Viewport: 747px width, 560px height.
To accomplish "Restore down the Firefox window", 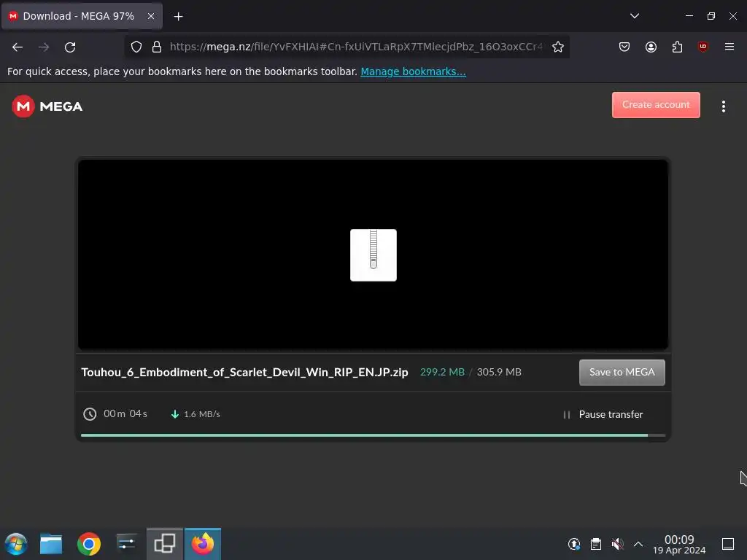I will pos(711,16).
